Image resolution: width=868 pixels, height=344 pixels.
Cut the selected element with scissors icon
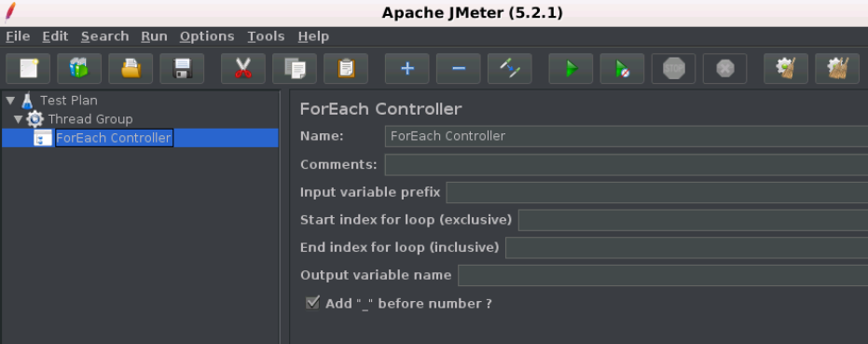point(243,69)
